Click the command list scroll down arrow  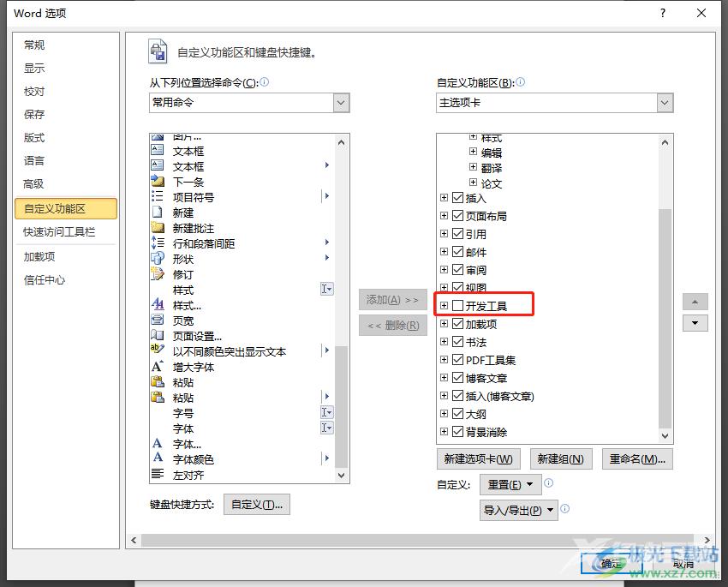(341, 475)
